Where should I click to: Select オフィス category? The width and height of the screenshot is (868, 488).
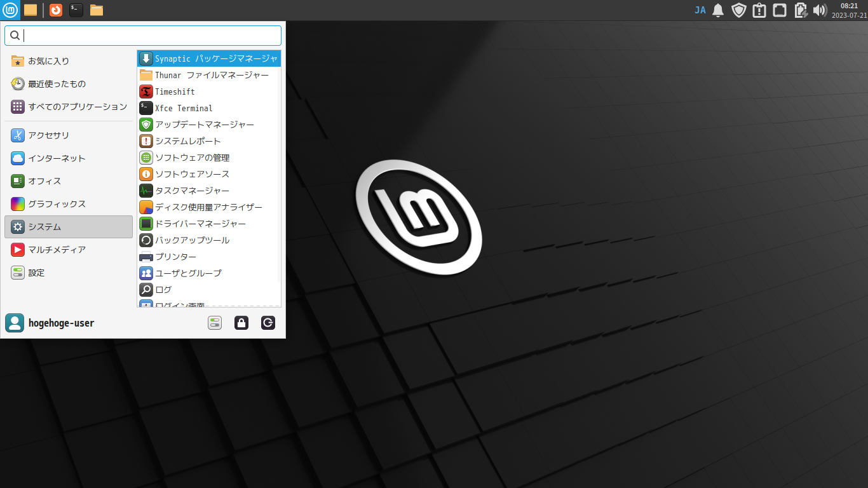[69, 181]
